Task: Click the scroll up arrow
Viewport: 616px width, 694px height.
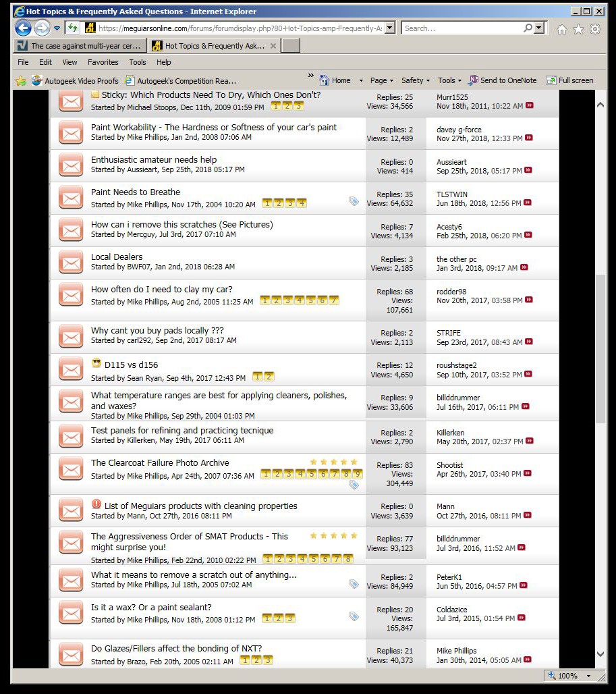Action: point(600,105)
